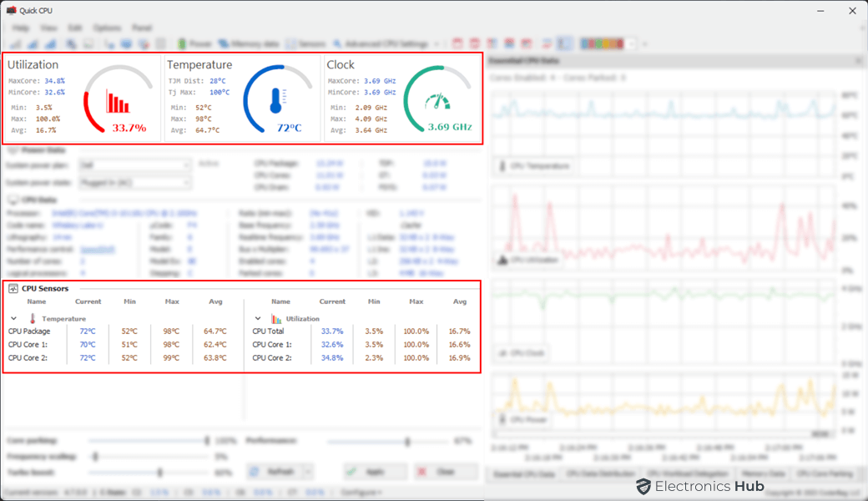Screen dimensions: 868x501
Task: Click the Clock panel Min value 2.09 GHz
Action: coord(371,108)
